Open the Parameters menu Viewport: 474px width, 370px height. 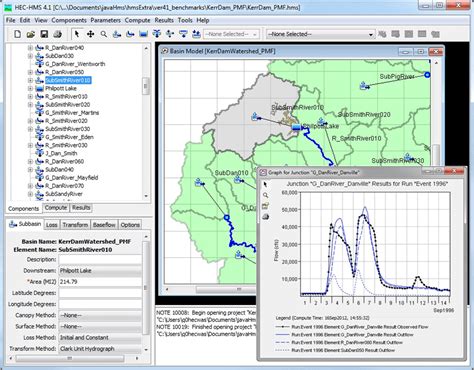(x=106, y=20)
